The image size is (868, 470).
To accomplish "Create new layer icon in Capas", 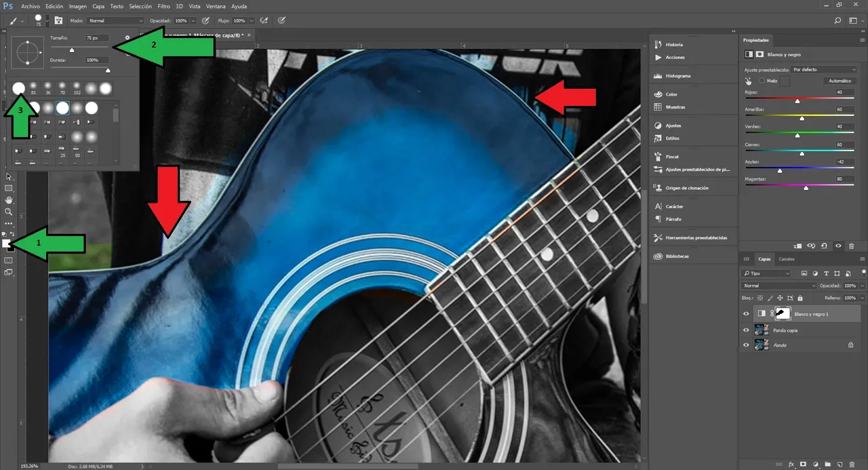I will pos(840,465).
